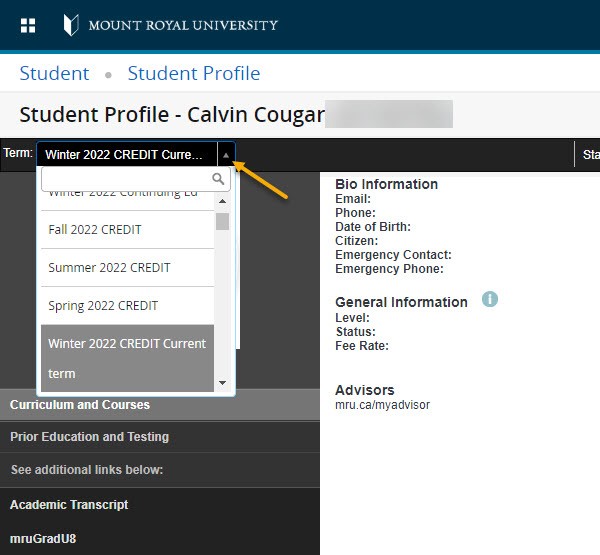Open Curriculum and Courses section
The width and height of the screenshot is (600, 555).
click(x=160, y=405)
